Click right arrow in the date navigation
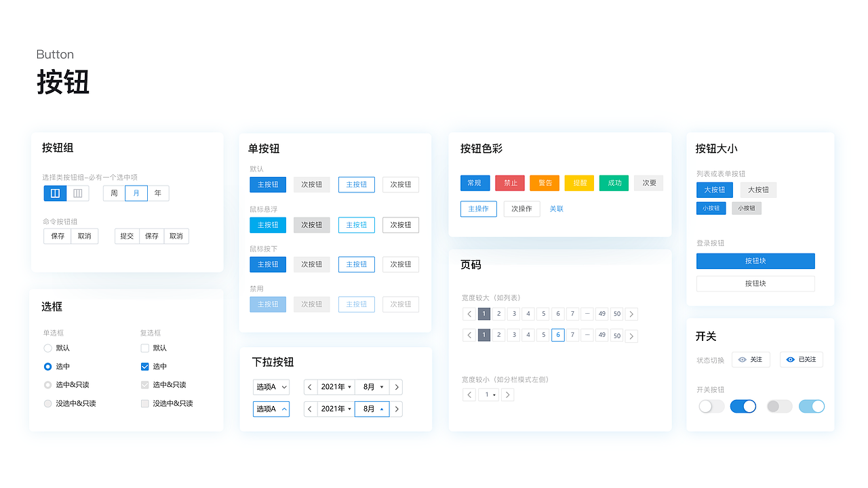The width and height of the screenshot is (868, 488). 397,387
